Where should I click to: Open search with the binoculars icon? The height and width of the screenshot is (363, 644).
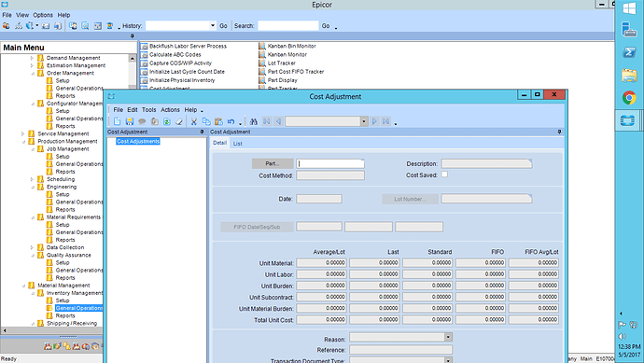(x=254, y=121)
